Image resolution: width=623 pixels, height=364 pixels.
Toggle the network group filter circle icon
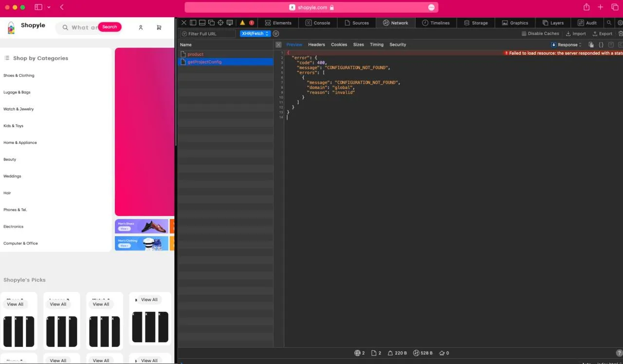tap(276, 34)
